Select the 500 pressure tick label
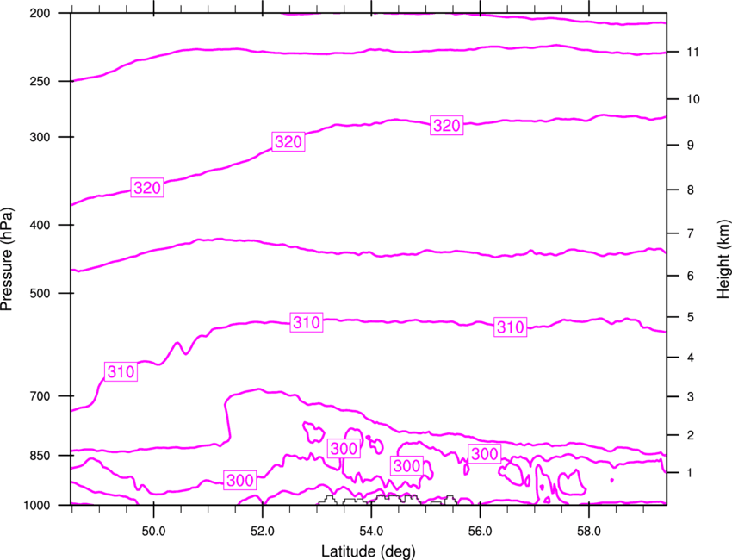This screenshot has width=732, height=560. click(x=40, y=293)
